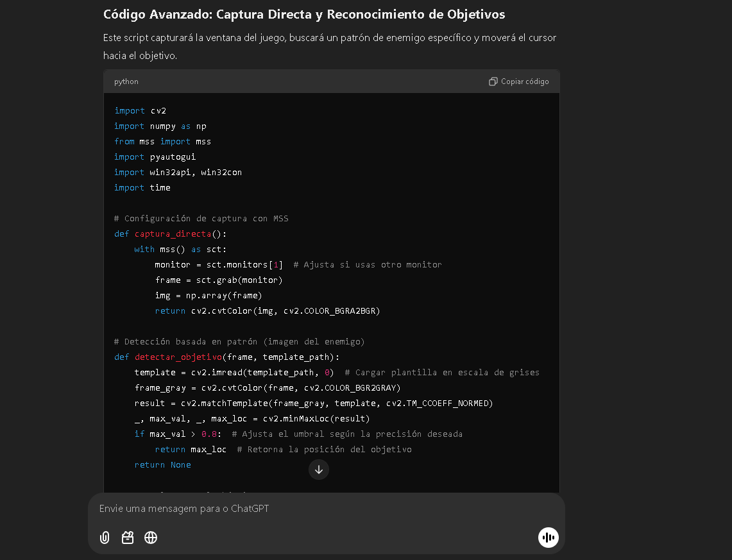
Task: Click the 0.8 threshold value in code
Action: tap(209, 434)
